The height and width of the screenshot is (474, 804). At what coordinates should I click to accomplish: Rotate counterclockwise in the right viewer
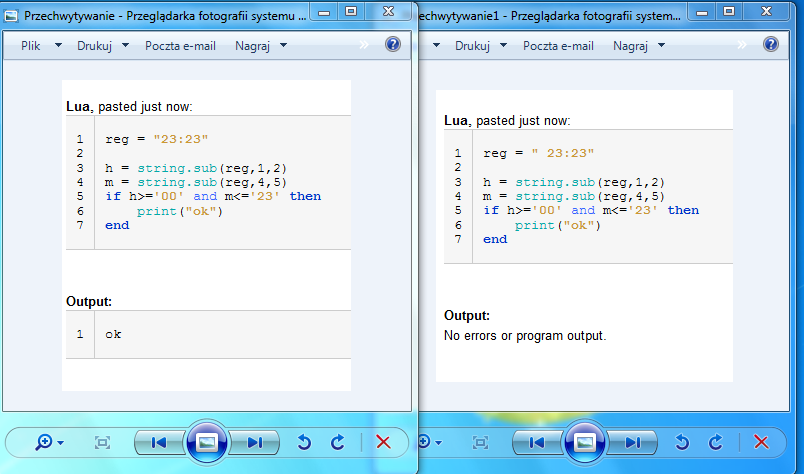point(682,442)
